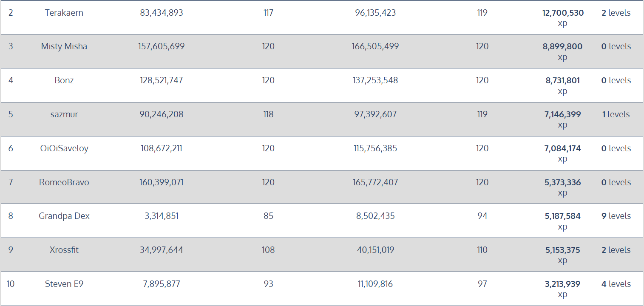Select end XP value 166,505,499

[375, 46]
